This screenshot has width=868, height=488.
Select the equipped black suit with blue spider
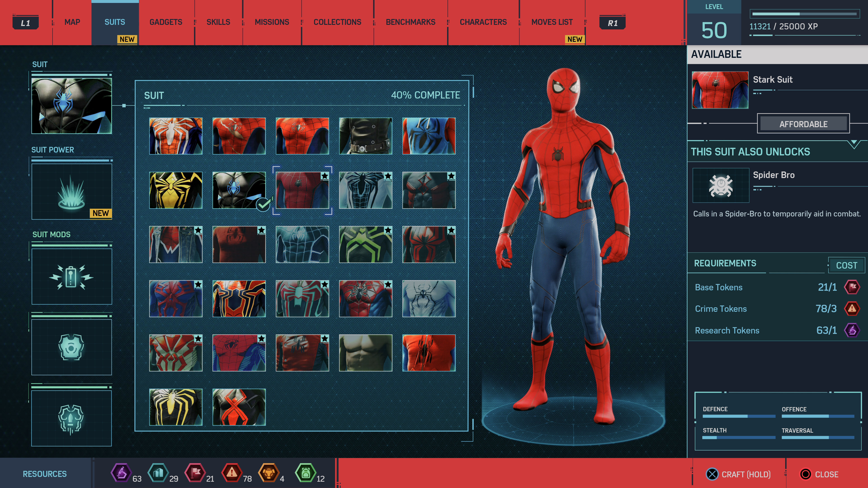pyautogui.click(x=239, y=190)
